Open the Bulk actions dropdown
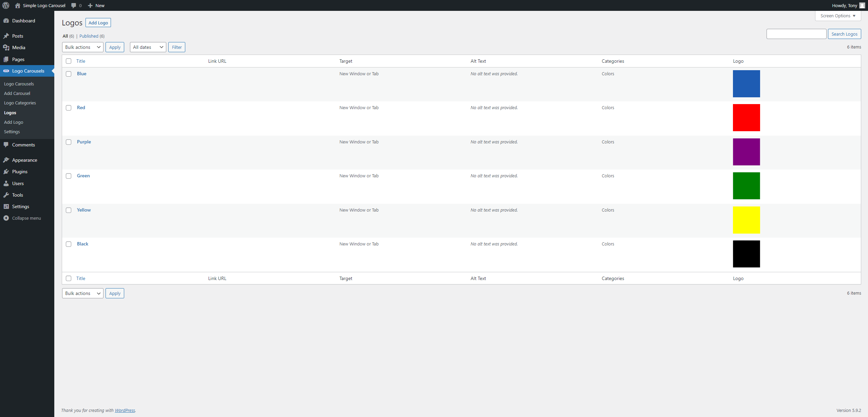 click(x=82, y=47)
